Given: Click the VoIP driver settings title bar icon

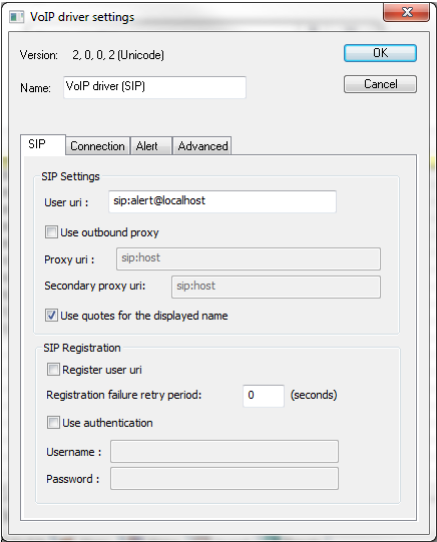Looking at the screenshot, I should click(16, 17).
